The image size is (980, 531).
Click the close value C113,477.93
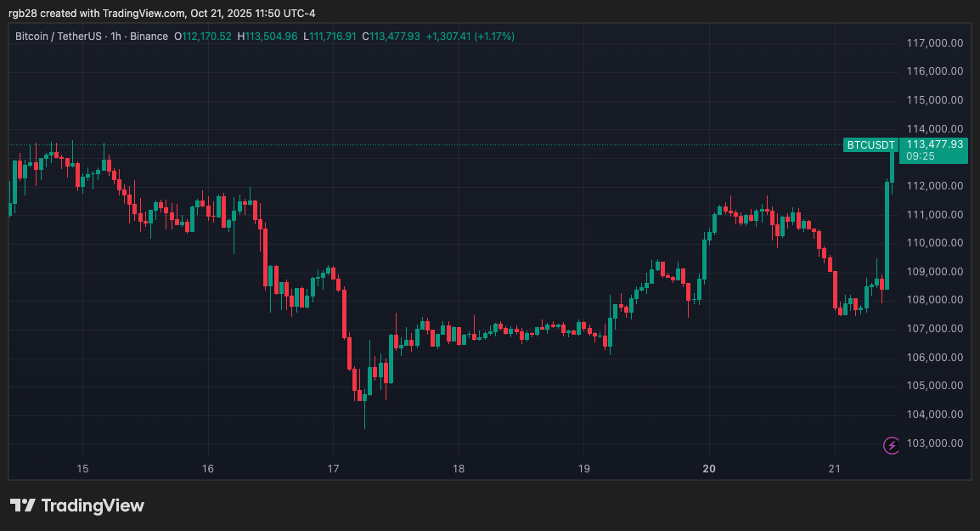click(x=391, y=37)
